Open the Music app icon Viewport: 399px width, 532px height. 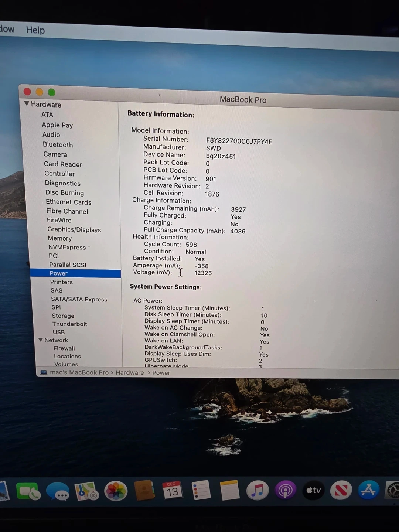(258, 490)
